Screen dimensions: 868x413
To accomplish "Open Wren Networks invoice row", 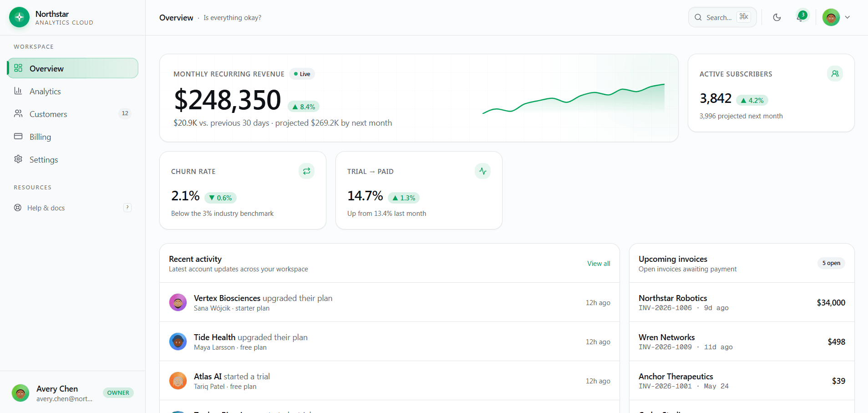I will tap(742, 342).
